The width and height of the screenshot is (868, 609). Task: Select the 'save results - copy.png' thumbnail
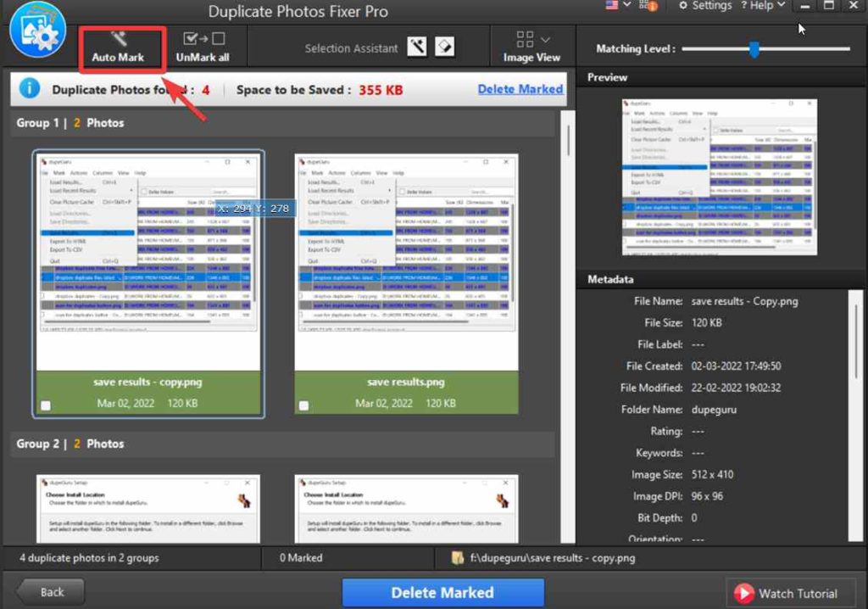147,262
